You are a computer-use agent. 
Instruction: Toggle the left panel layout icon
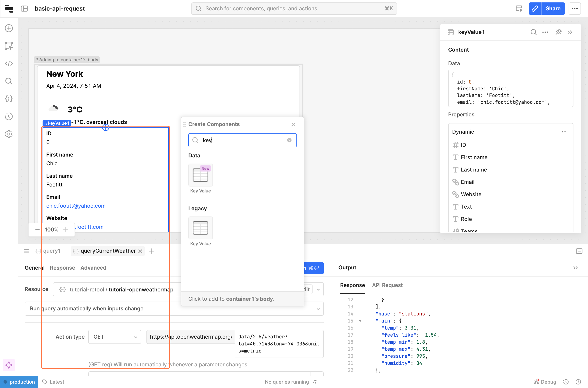pos(24,9)
